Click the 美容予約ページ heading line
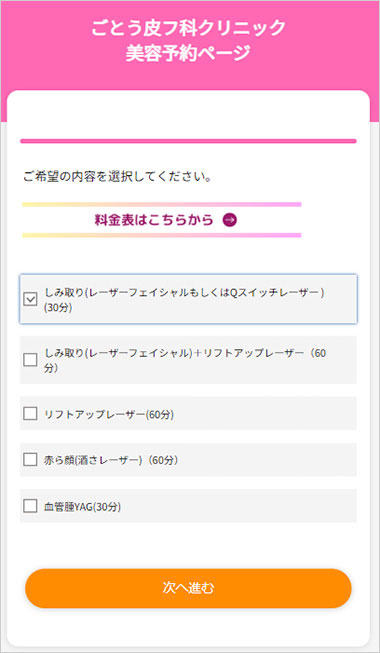380x653 pixels. click(188, 53)
